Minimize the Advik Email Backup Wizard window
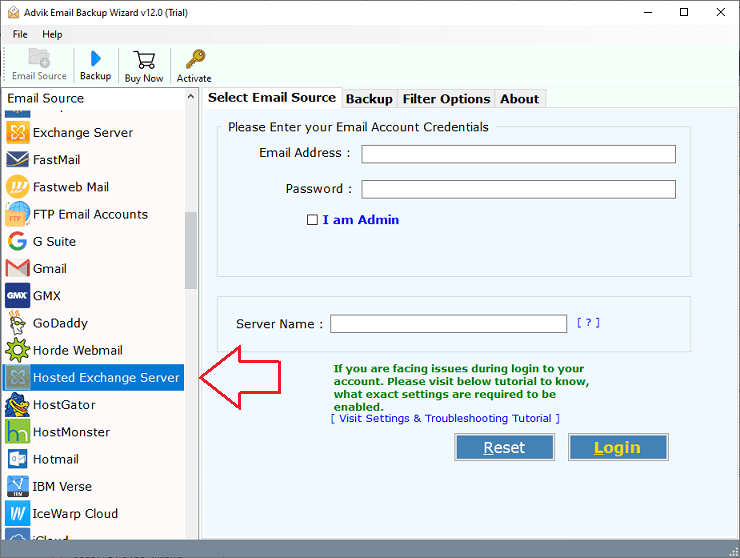740x558 pixels. (x=648, y=12)
